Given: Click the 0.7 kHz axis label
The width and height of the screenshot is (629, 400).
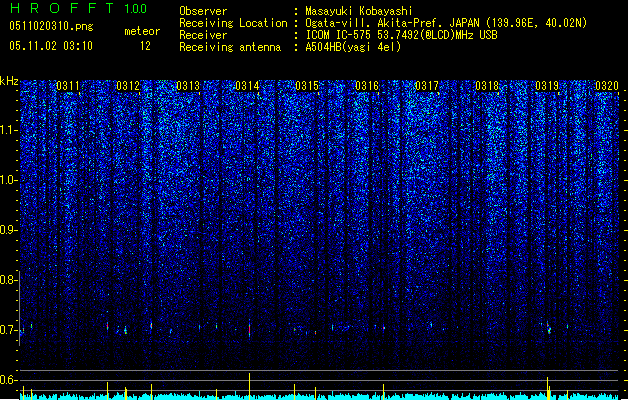Looking at the screenshot, I should [8, 330].
